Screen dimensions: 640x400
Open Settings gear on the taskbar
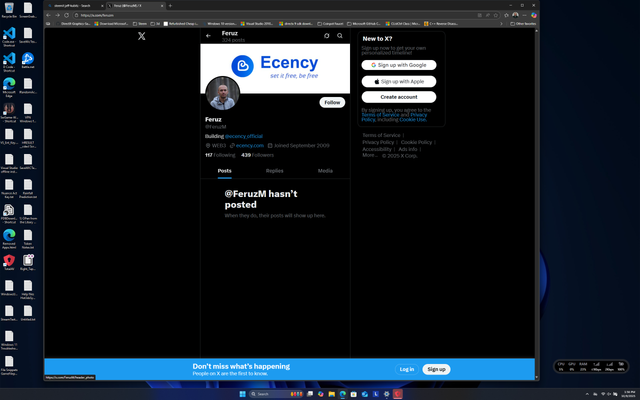[x=387, y=394]
